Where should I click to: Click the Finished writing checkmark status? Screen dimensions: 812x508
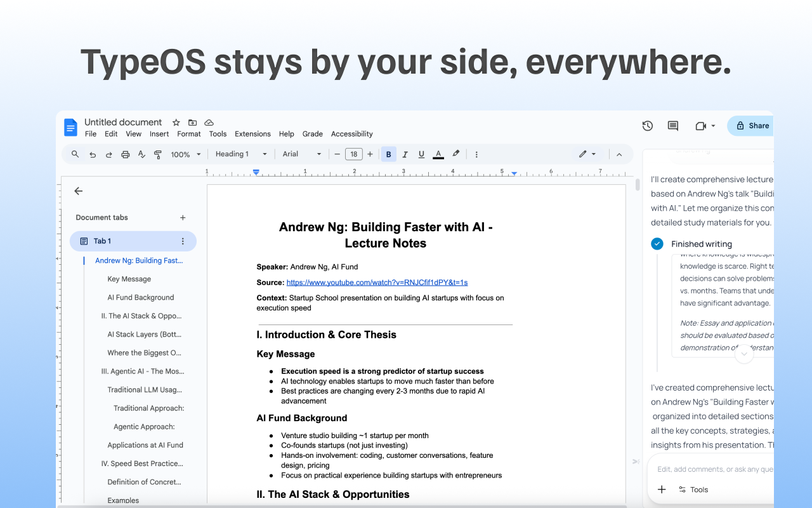[657, 244]
